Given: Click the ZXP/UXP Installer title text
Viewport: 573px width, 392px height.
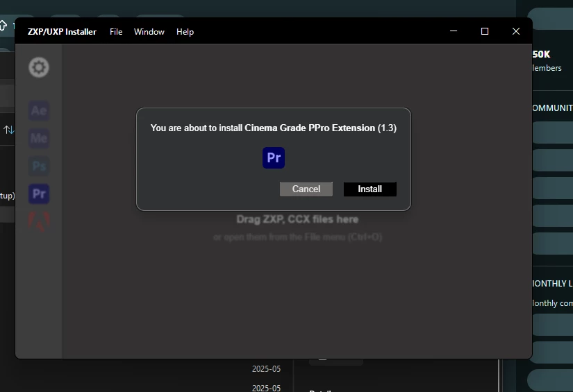Looking at the screenshot, I should (62, 32).
